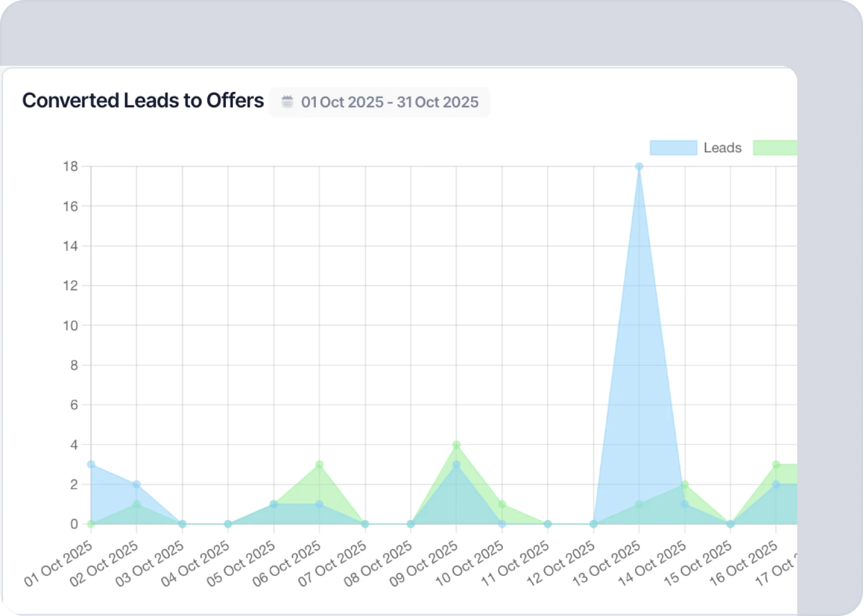Image resolution: width=863 pixels, height=616 pixels.
Task: Click the 11 Oct 2025 axis label
Action: click(x=515, y=564)
